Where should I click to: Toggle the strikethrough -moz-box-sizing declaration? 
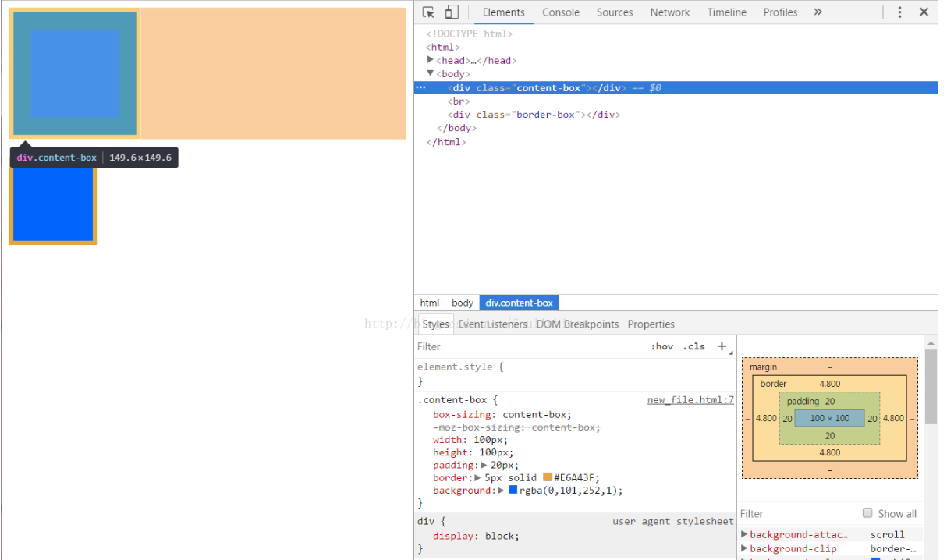pos(515,427)
